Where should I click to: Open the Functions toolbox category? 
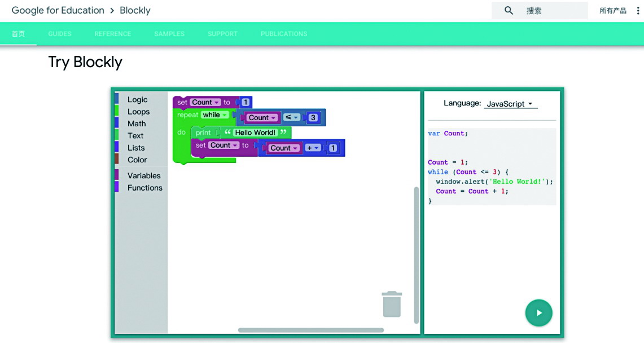[x=141, y=188]
